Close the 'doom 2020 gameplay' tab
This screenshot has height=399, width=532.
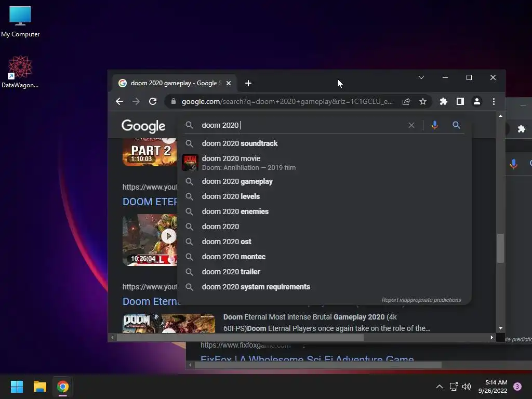(229, 83)
